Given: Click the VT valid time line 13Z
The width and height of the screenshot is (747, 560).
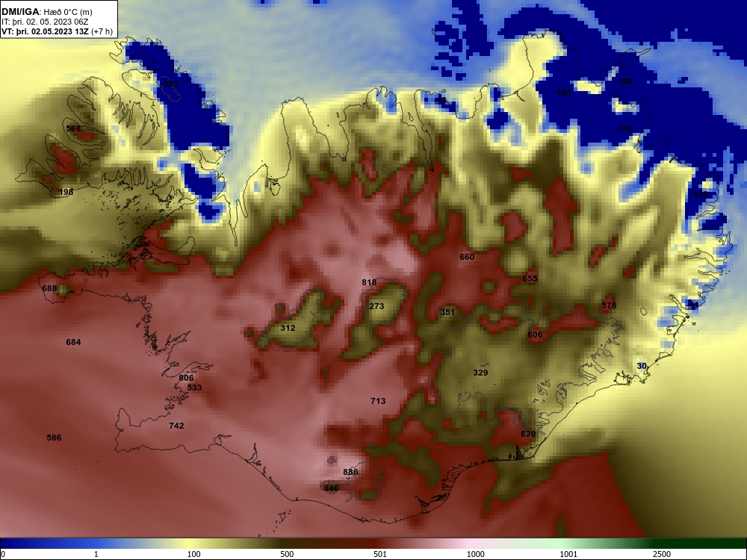Looking at the screenshot, I should click(x=58, y=32).
